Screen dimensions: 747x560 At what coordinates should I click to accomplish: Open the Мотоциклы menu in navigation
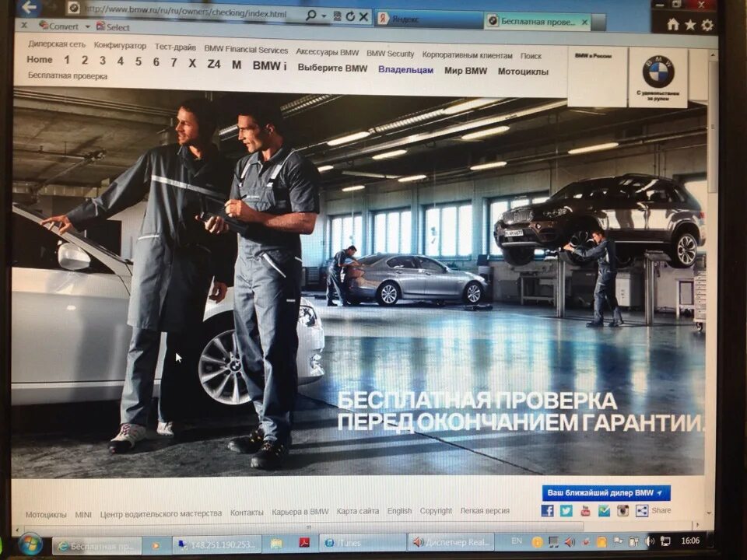point(523,72)
